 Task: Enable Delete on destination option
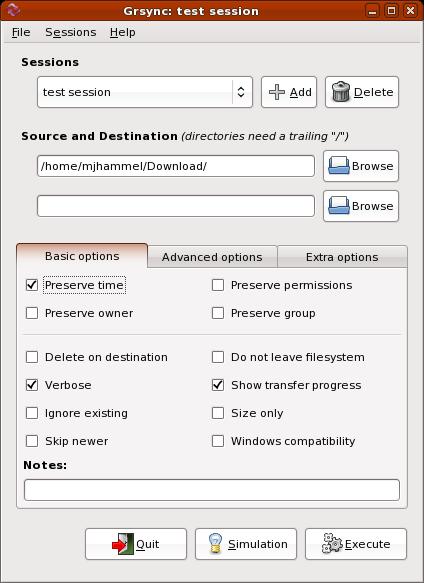point(32,357)
